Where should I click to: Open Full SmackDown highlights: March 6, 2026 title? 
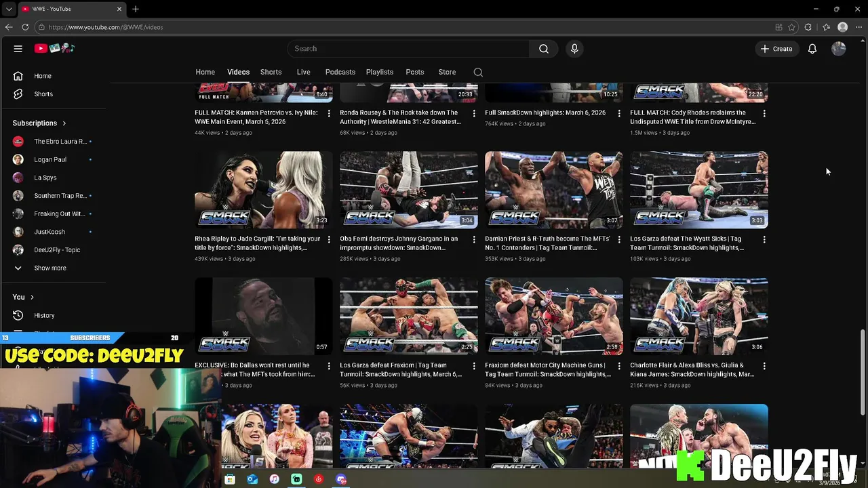[x=545, y=113]
